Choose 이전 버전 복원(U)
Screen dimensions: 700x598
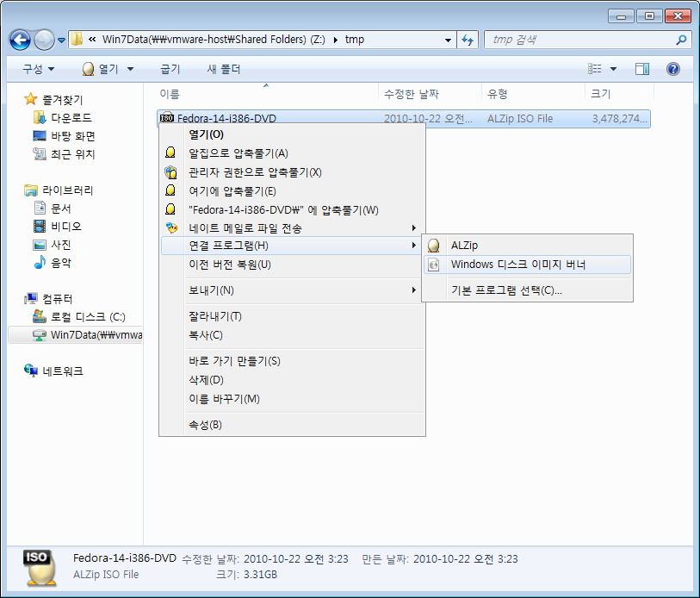pyautogui.click(x=292, y=265)
